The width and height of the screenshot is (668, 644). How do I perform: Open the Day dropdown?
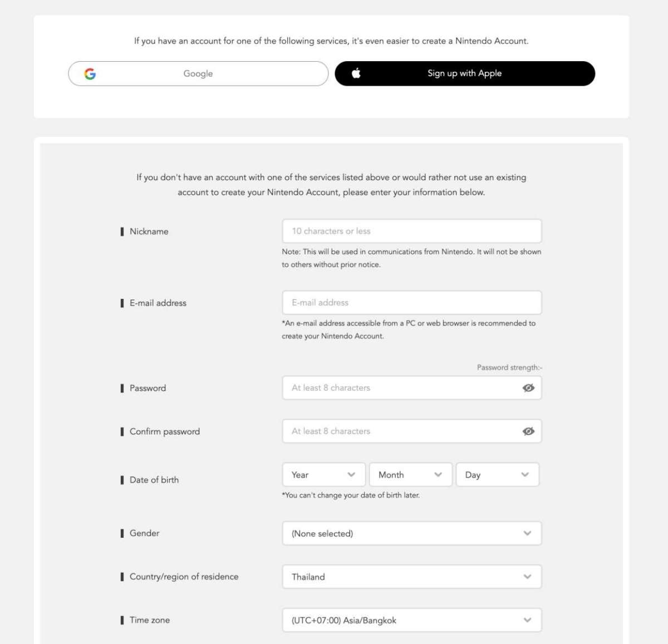(497, 475)
